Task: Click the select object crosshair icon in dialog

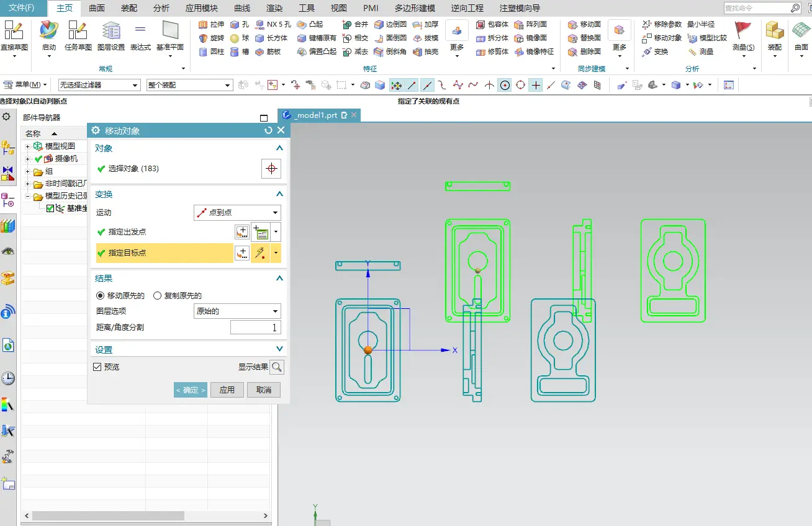Action: click(x=271, y=169)
